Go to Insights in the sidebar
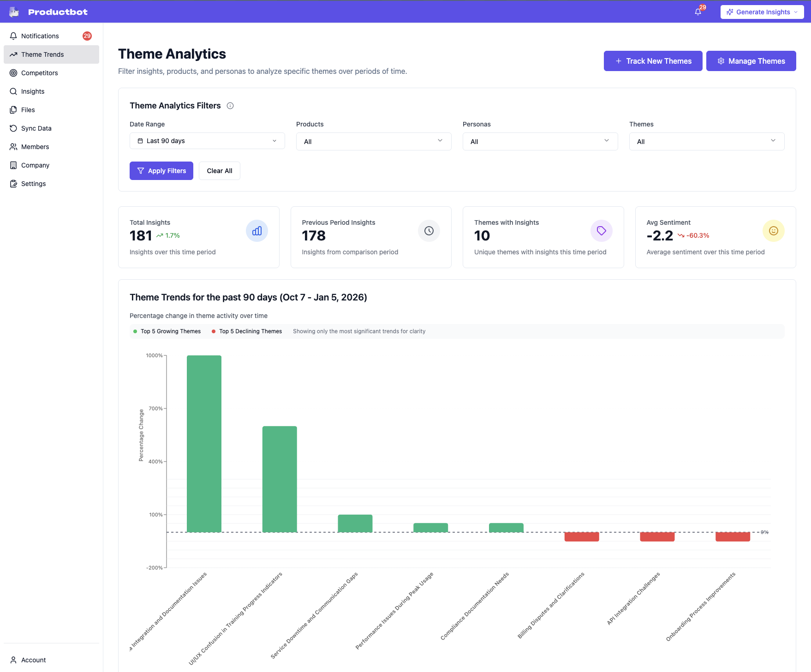Image resolution: width=811 pixels, height=672 pixels. click(x=33, y=91)
